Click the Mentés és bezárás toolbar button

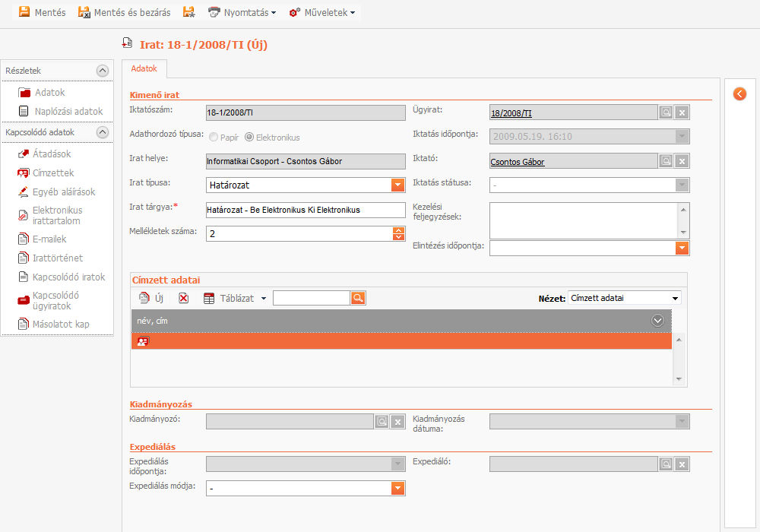125,13
